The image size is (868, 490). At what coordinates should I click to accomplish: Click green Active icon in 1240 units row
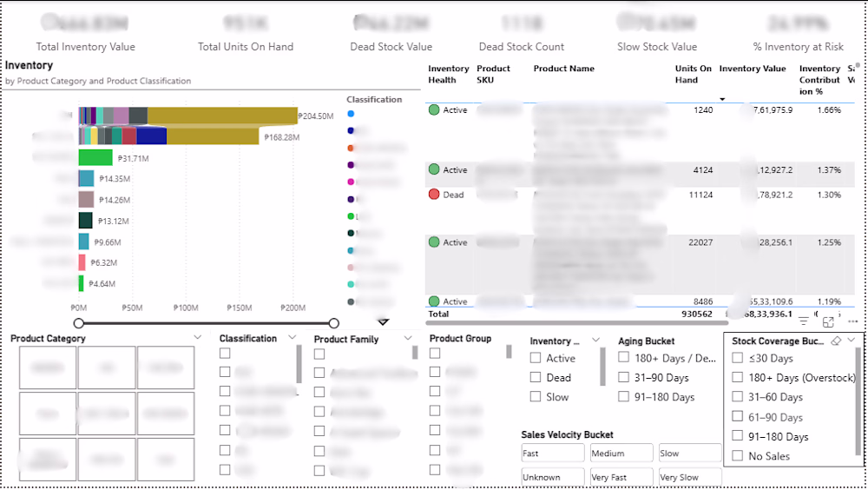coord(434,109)
